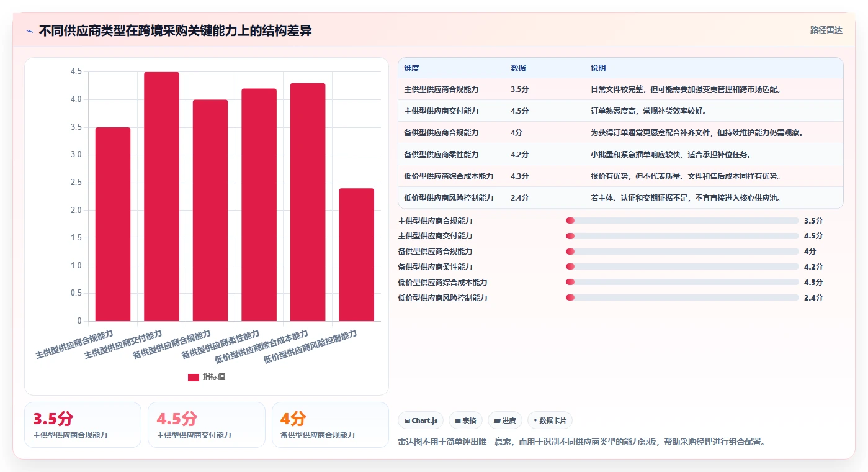Click description 订单熟悉度高,常规补货效率较好。

[648, 111]
